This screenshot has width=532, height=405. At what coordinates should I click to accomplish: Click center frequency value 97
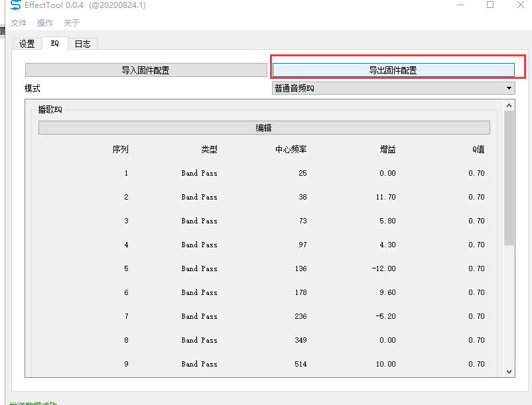[302, 245]
